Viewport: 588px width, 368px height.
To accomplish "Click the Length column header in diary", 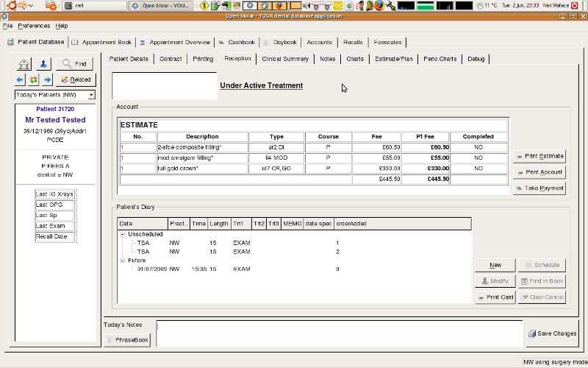I will (x=218, y=224).
